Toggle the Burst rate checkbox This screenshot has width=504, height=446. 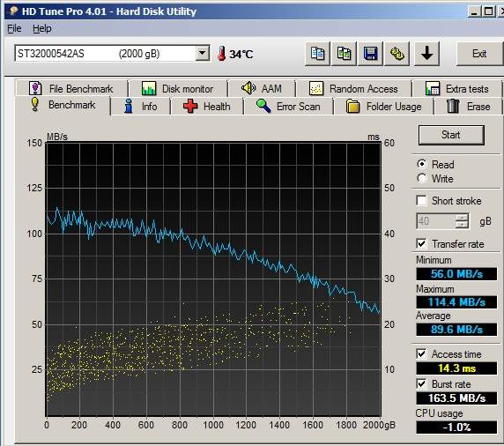pos(421,384)
